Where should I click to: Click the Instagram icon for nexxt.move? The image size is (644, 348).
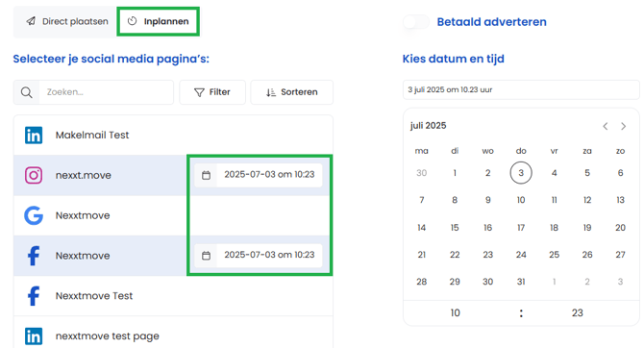pyautogui.click(x=34, y=175)
